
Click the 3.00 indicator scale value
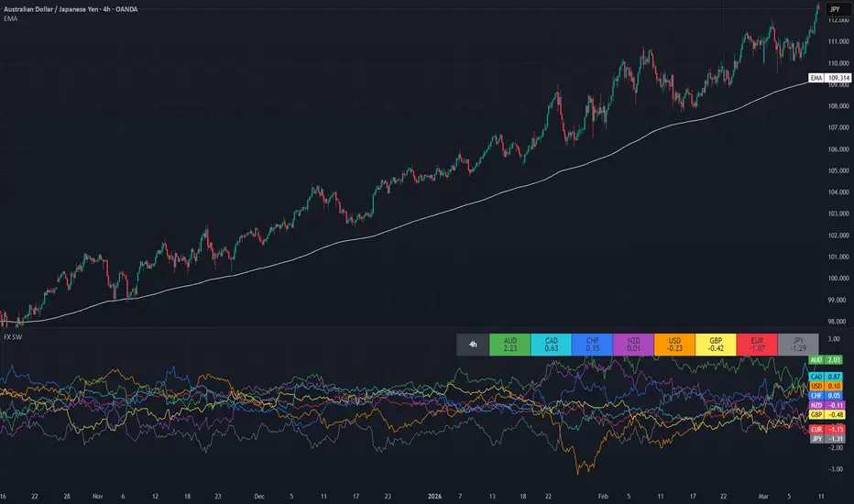pyautogui.click(x=834, y=339)
